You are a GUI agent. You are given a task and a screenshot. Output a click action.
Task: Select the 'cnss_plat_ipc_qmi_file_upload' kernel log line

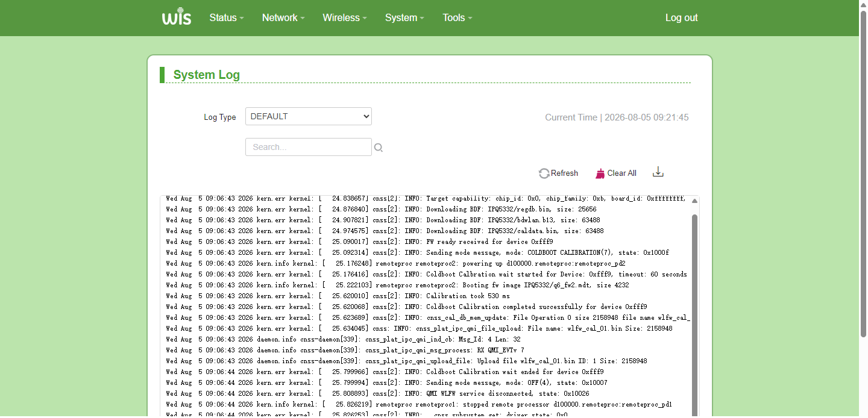pos(419,328)
